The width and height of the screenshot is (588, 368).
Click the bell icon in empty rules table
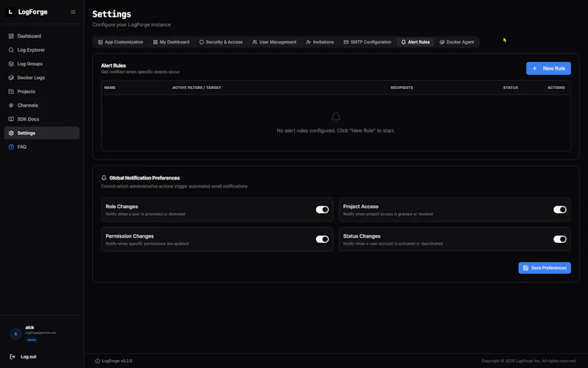tap(336, 117)
